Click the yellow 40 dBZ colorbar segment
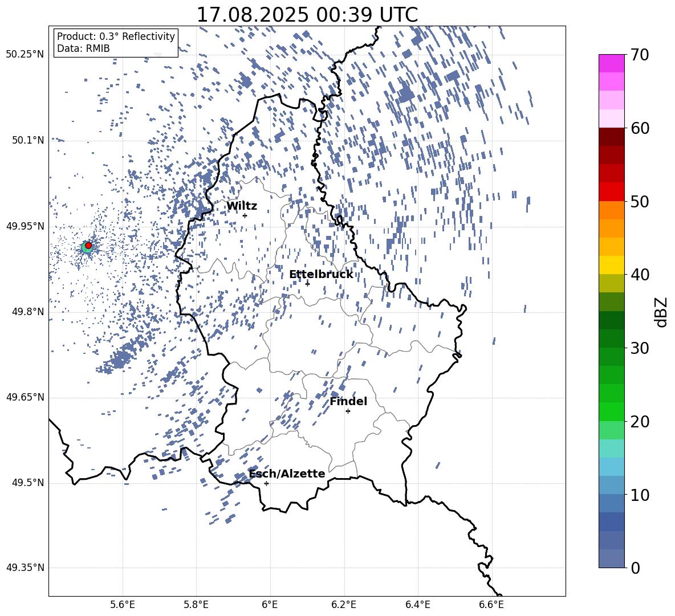 [x=611, y=265]
